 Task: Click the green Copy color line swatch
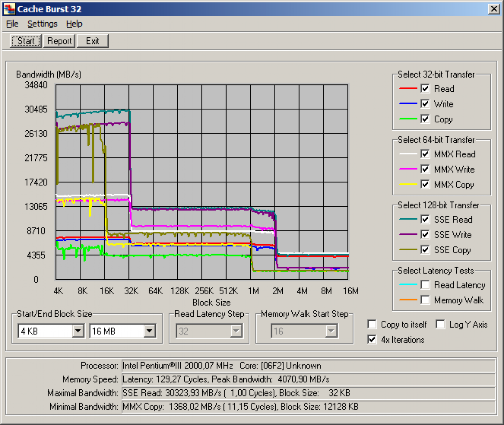(408, 119)
